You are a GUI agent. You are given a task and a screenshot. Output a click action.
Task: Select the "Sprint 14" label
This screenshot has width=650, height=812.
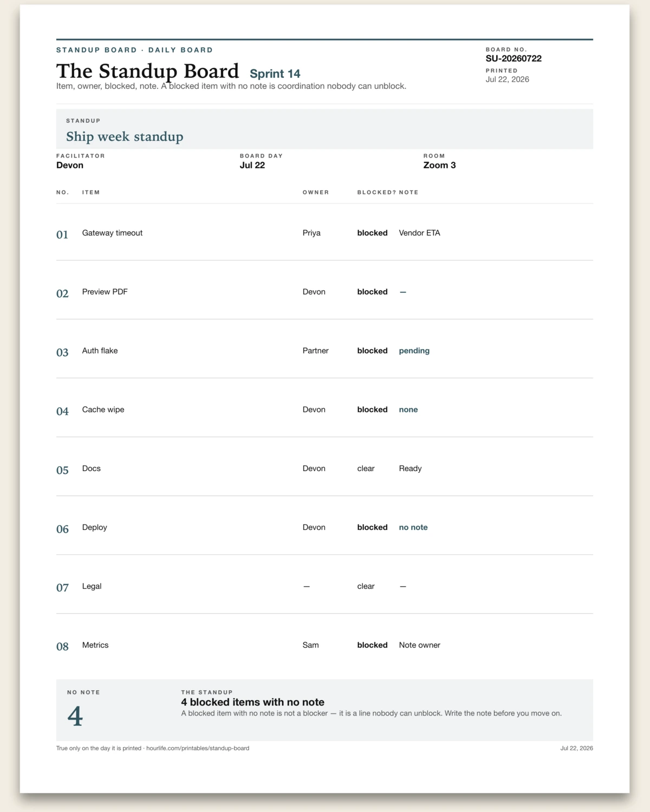(275, 74)
